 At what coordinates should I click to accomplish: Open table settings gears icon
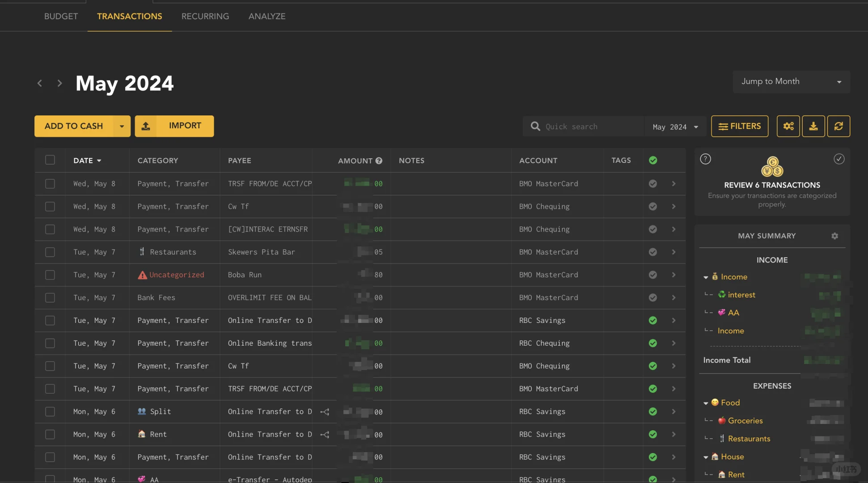788,126
